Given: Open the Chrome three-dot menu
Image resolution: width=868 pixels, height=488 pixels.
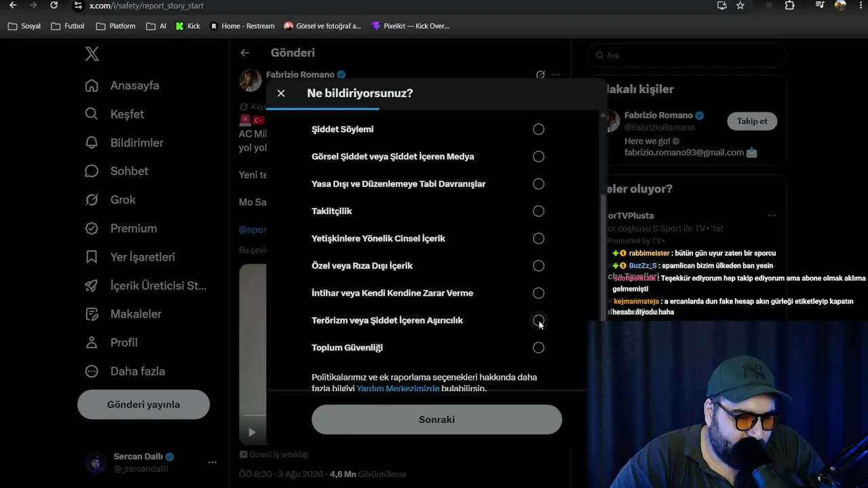Looking at the screenshot, I should (859, 5).
